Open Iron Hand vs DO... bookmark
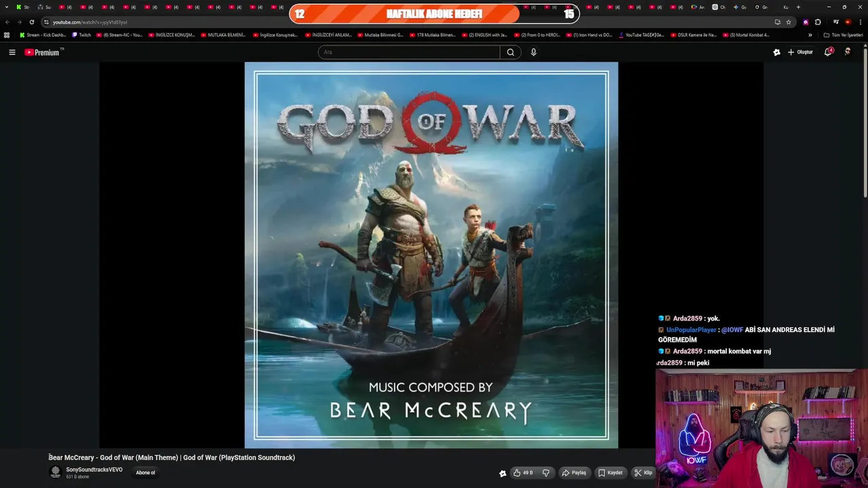868x488 pixels. coord(589,35)
